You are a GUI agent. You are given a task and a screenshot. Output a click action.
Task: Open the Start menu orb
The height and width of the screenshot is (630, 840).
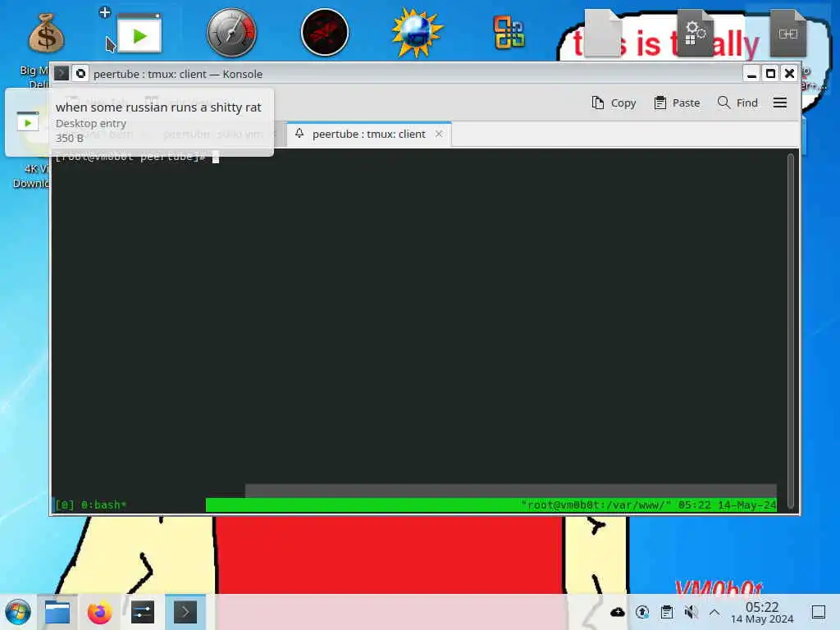pos(18,612)
